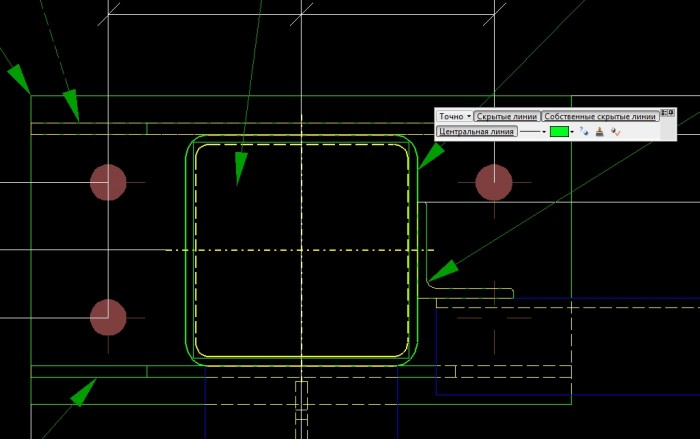Toggle the Скрытые линии button
The image size is (700, 439).
507,117
